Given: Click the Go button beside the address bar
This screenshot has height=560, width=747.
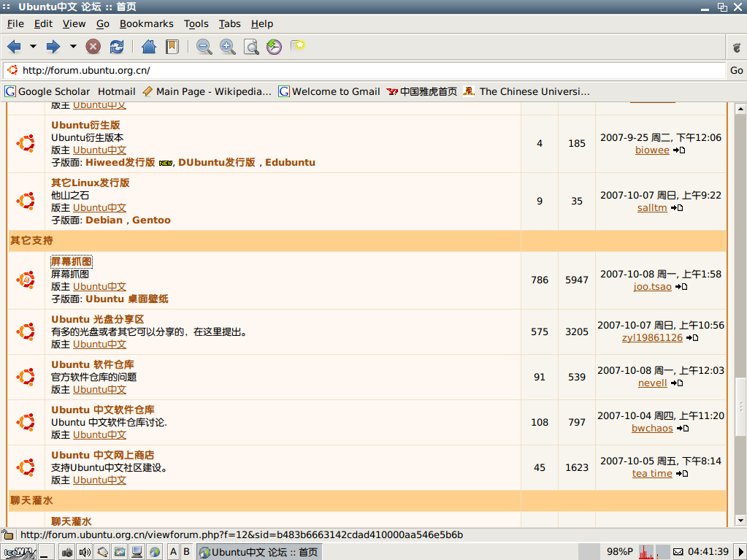Looking at the screenshot, I should [x=736, y=71].
